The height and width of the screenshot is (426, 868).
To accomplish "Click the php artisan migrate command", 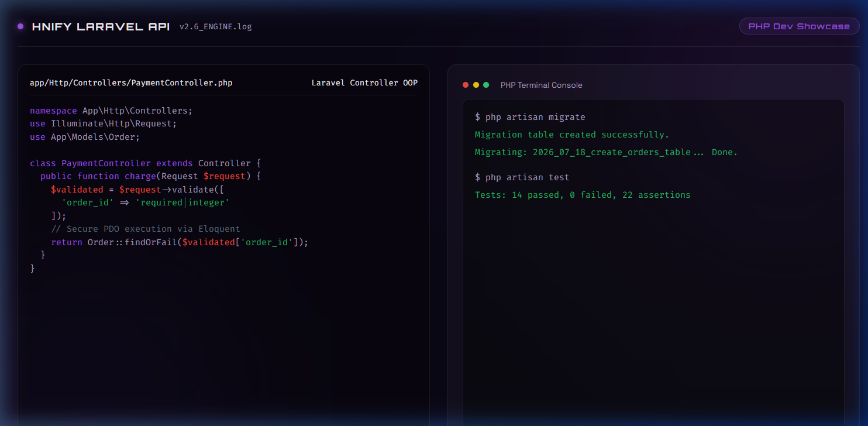I will point(530,118).
